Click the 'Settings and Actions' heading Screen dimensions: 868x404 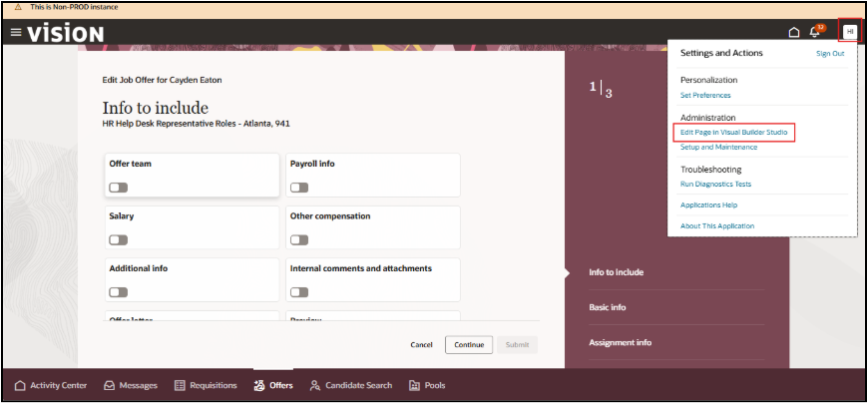pyautogui.click(x=721, y=53)
